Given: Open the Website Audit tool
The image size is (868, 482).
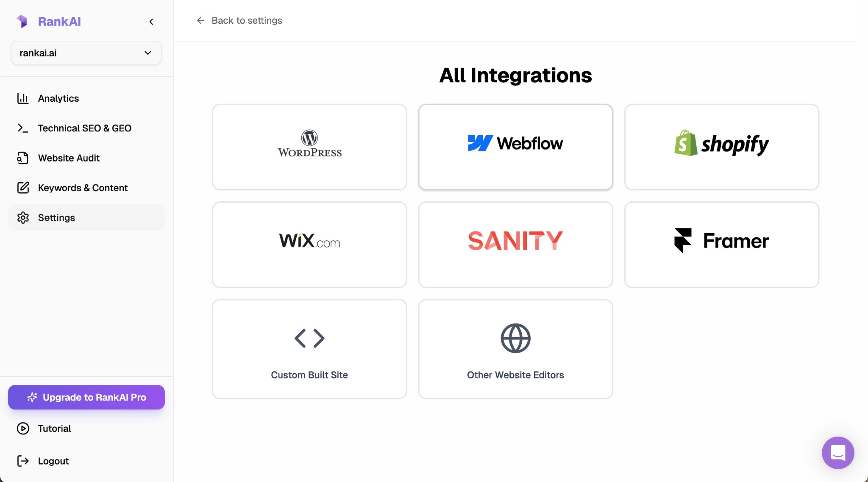Looking at the screenshot, I should point(68,158).
